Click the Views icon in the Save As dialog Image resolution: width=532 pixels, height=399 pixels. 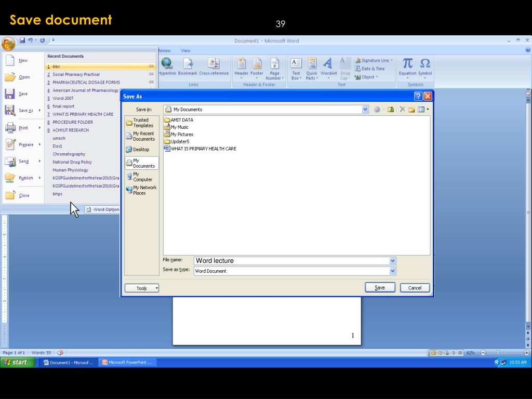coord(421,109)
